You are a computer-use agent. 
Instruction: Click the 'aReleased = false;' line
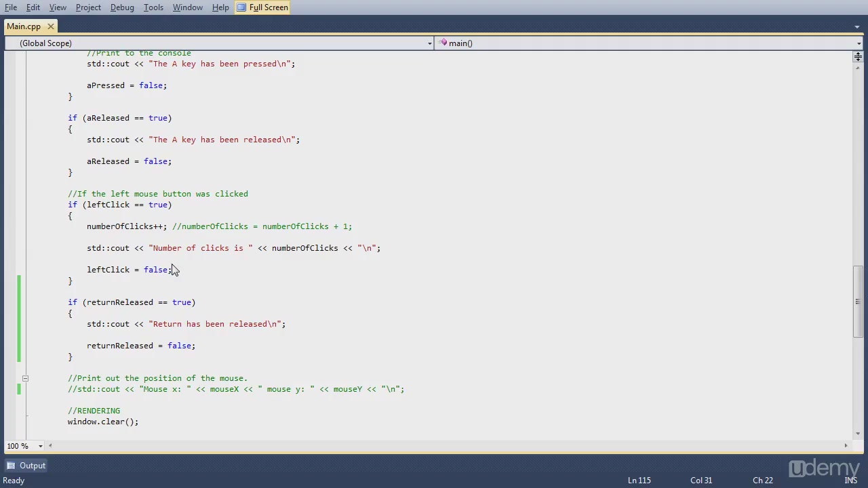pos(129,161)
